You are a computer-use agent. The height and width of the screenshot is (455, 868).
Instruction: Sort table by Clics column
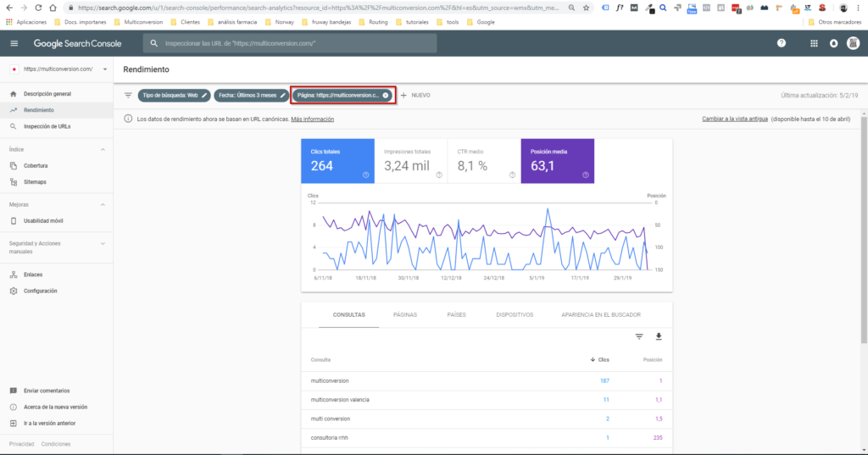point(599,360)
